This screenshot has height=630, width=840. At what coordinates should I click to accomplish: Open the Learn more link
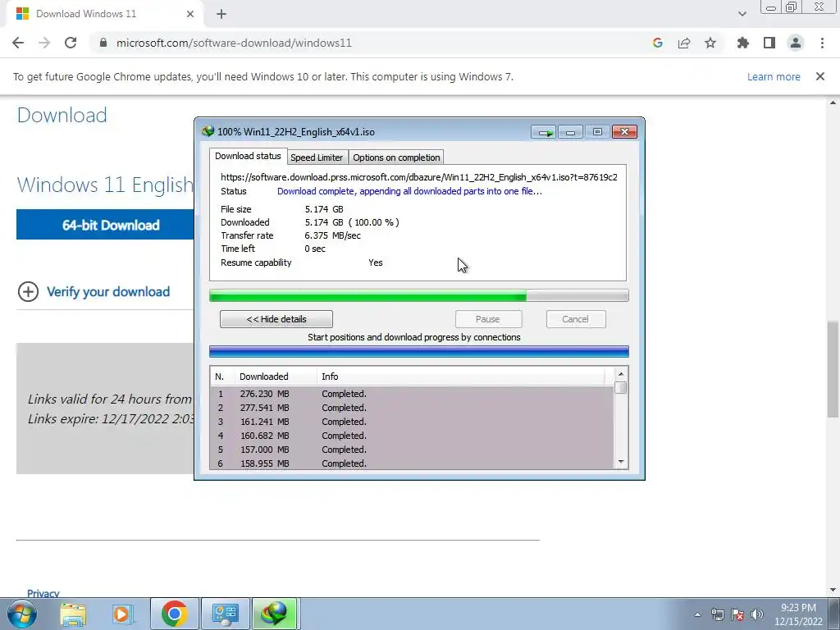point(774,76)
